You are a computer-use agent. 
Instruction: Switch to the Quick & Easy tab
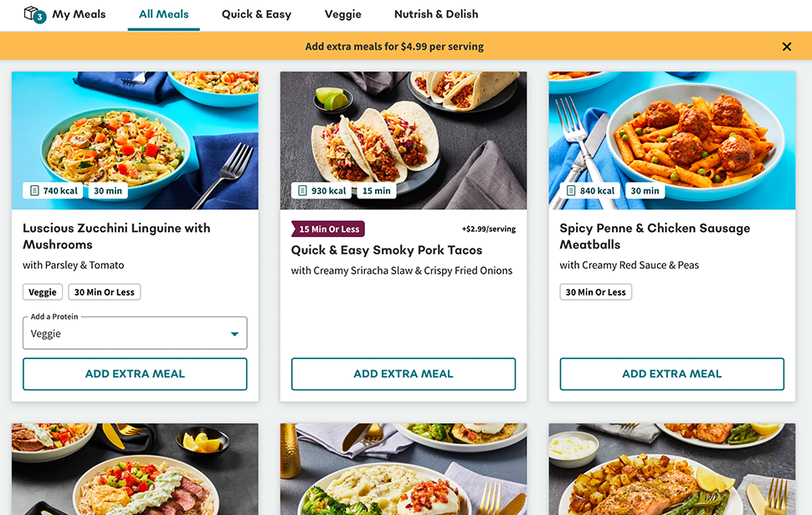[256, 14]
